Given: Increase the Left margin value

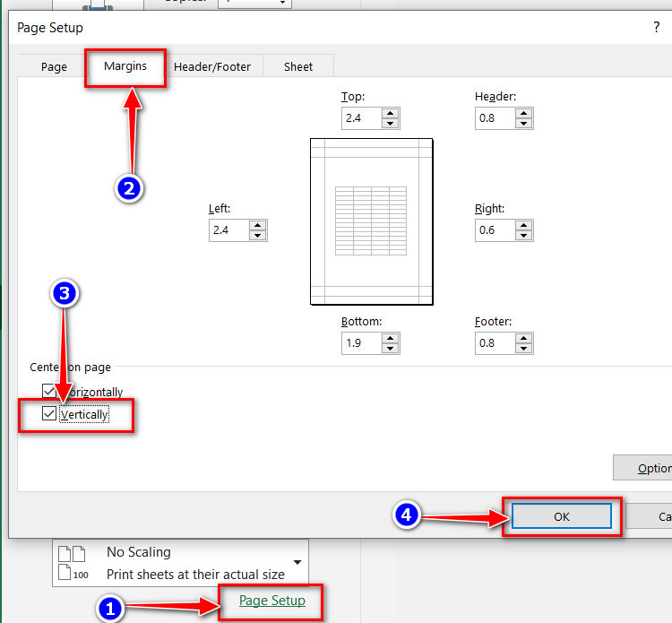Looking at the screenshot, I should click(257, 226).
